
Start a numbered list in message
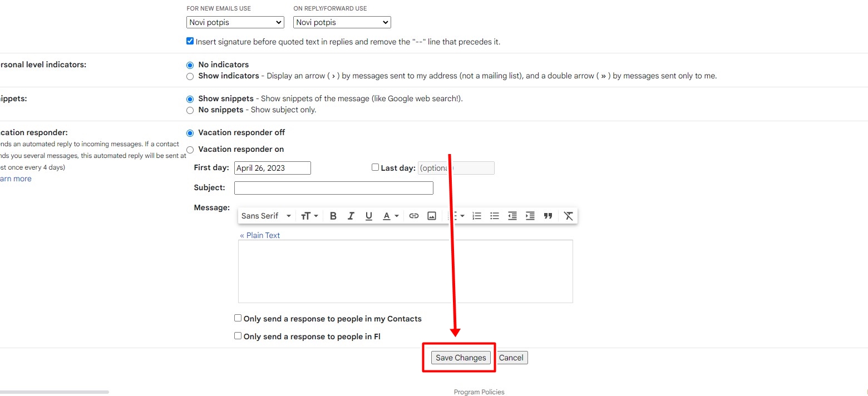[477, 216]
